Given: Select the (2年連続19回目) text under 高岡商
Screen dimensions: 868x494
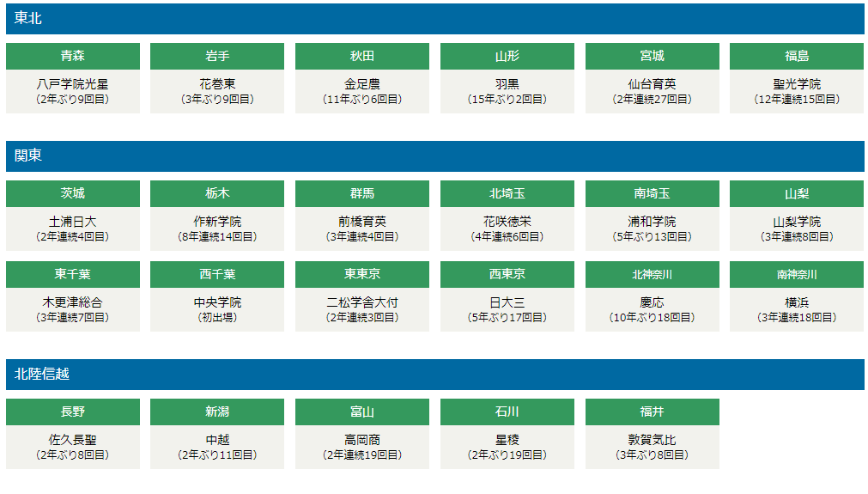Looking at the screenshot, I should click(x=362, y=454).
